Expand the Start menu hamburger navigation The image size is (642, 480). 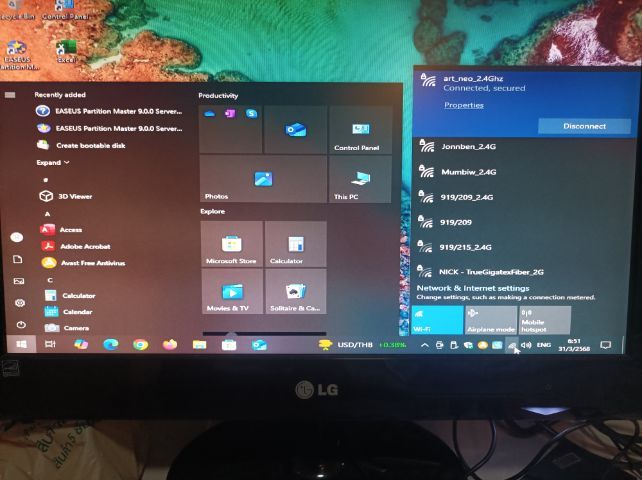click(10, 95)
